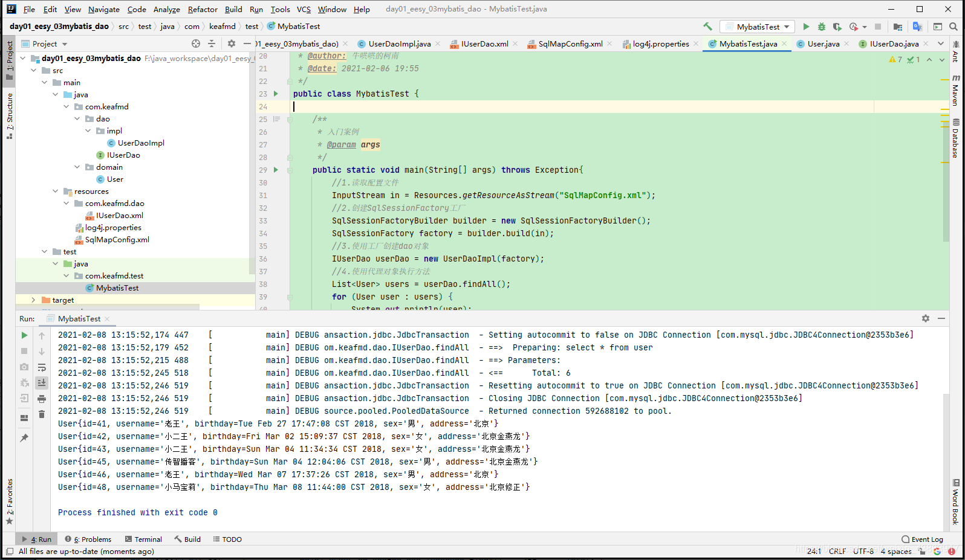Viewport: 965px width, 560px height.
Task: Click the run gutter icon beside class MybatisTest
Action: click(x=276, y=94)
